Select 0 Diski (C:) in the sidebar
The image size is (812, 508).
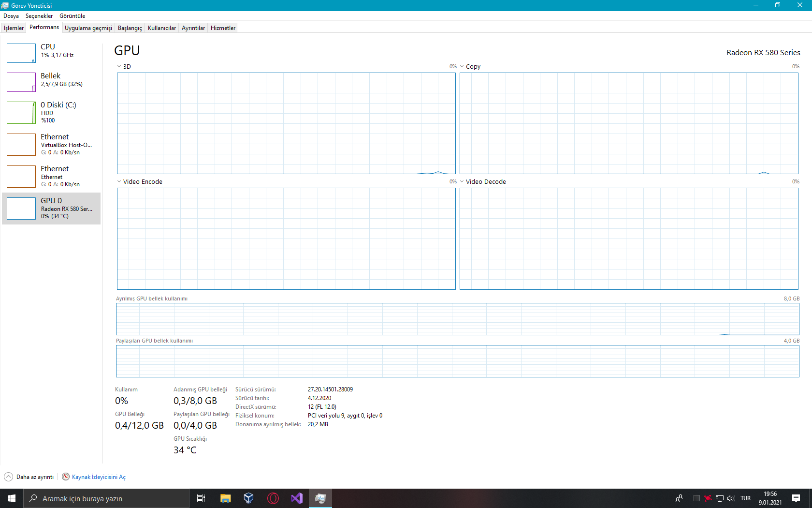(51, 112)
